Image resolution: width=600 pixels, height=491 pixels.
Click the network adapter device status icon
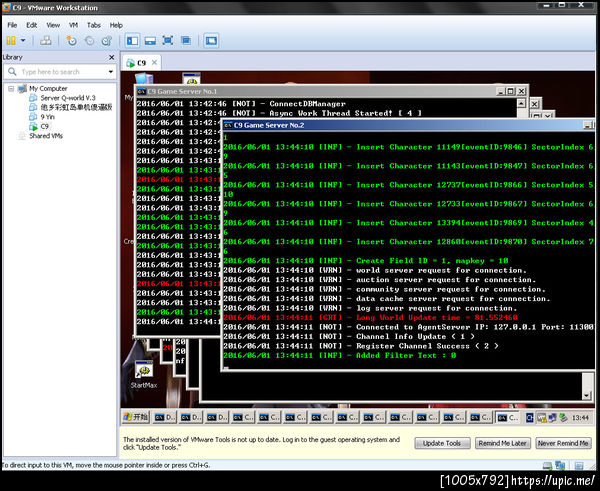click(560, 466)
